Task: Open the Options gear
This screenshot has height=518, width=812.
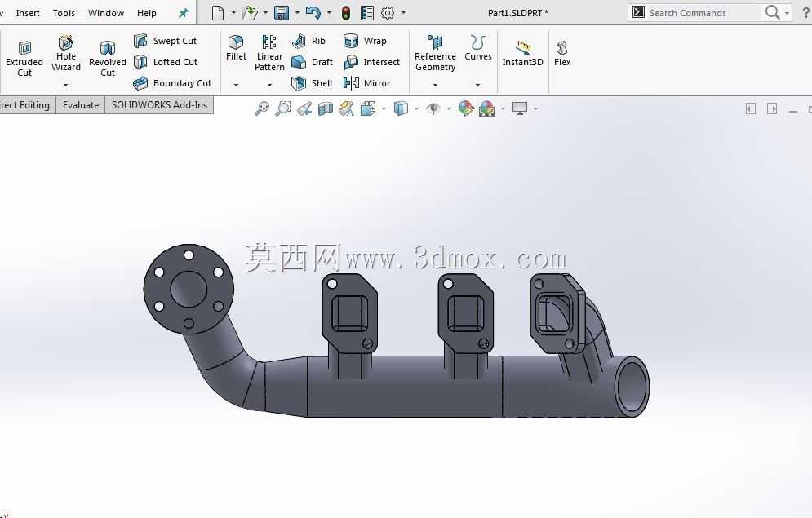Action: click(x=388, y=13)
